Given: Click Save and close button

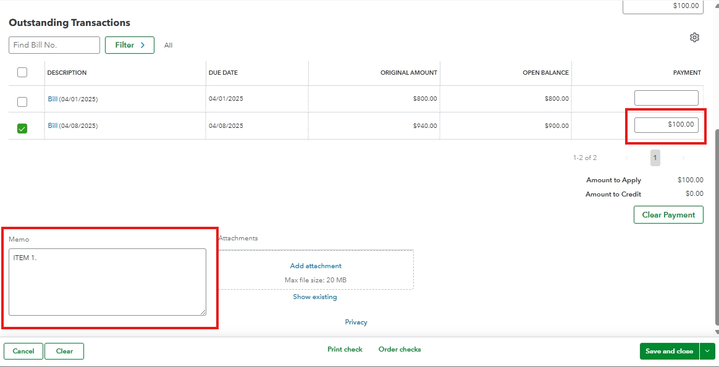Looking at the screenshot, I should pos(669,351).
